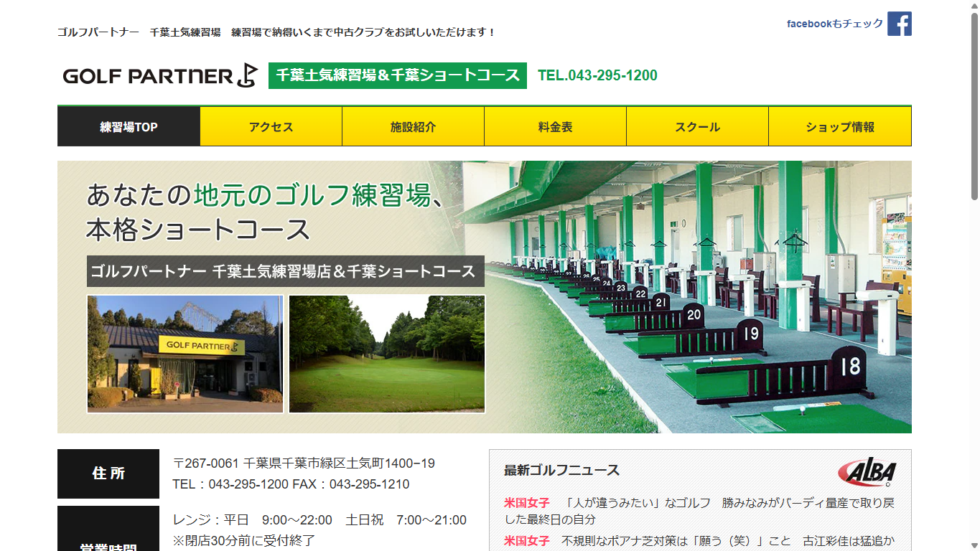Click the vertical page scrollbar thumb

[974, 105]
